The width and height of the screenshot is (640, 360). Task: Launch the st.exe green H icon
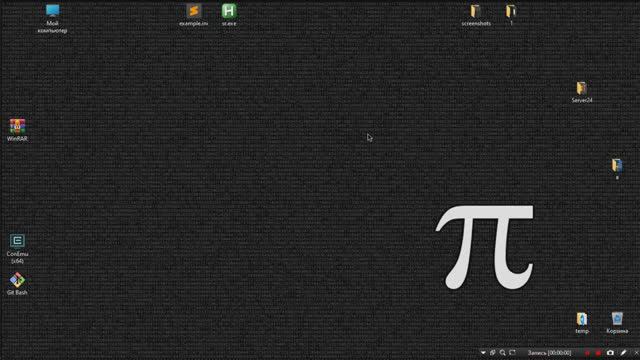(229, 15)
